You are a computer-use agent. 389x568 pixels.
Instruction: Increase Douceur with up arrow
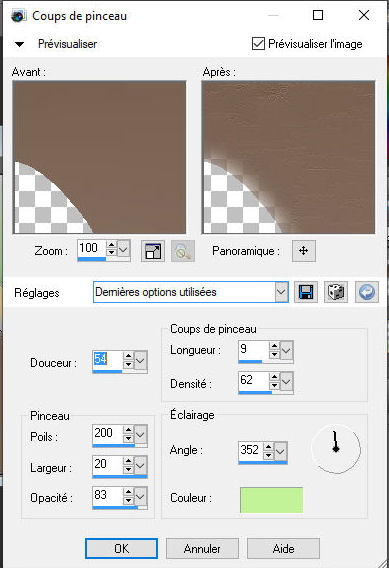coord(128,356)
